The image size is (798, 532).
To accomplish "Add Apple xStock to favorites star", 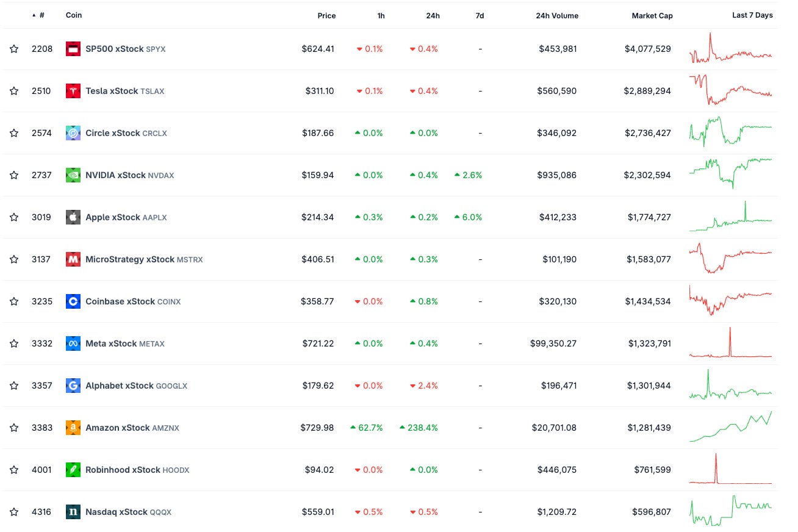I will click(14, 217).
